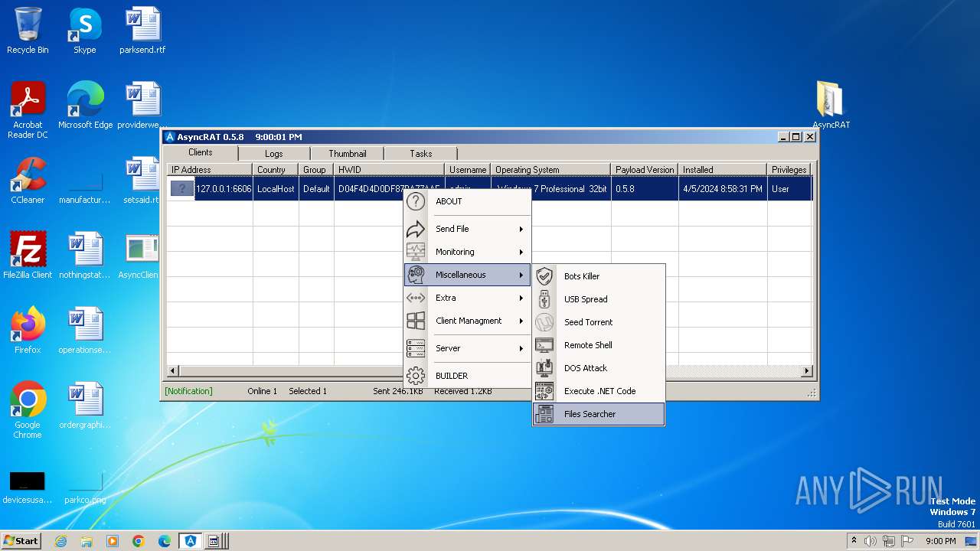Choose ABOUT menu entry
The height and width of the screenshot is (551, 980).
[468, 201]
